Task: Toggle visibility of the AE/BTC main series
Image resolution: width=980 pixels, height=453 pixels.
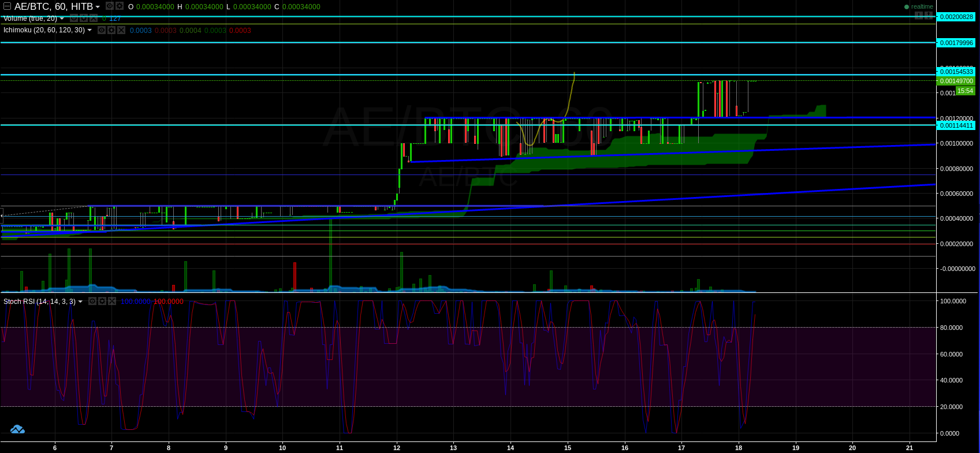Action: pyautogui.click(x=109, y=6)
